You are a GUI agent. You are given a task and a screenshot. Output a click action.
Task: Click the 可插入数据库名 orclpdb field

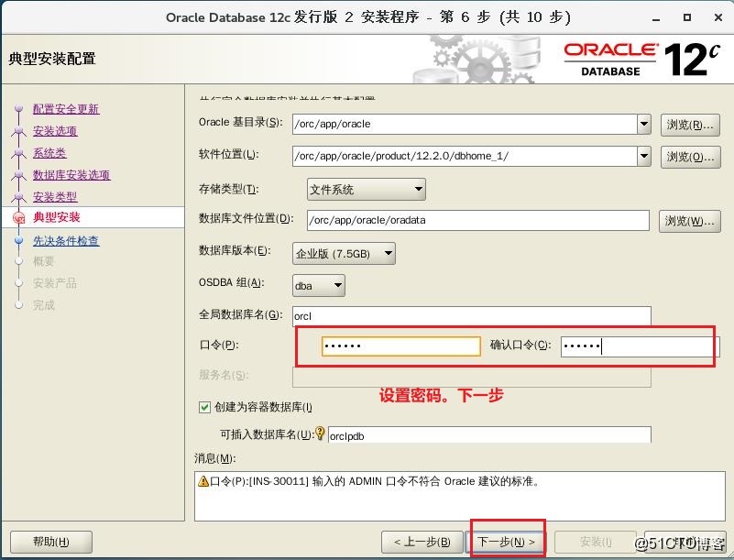[489, 435]
